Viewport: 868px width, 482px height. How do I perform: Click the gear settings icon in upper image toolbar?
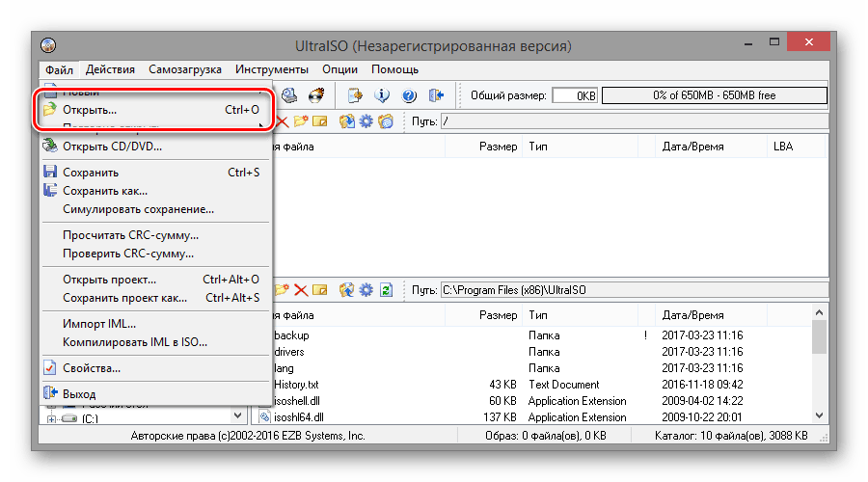366,121
